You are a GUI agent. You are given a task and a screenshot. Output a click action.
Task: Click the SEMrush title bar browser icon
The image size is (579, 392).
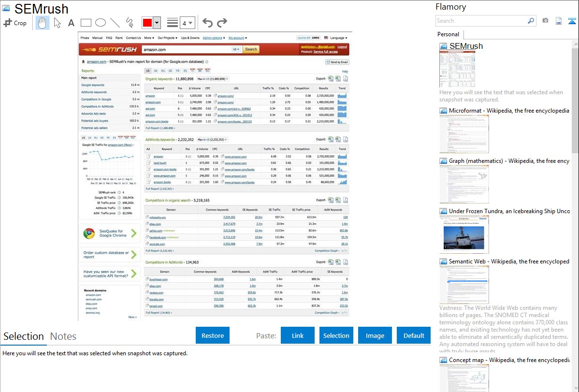coord(6,9)
